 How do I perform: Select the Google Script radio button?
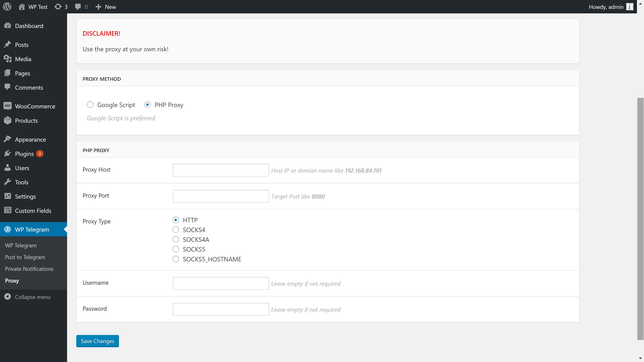pos(90,105)
